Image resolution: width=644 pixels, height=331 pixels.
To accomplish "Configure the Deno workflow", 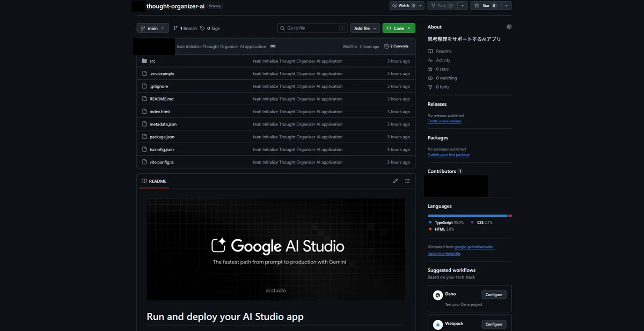I will tap(494, 295).
